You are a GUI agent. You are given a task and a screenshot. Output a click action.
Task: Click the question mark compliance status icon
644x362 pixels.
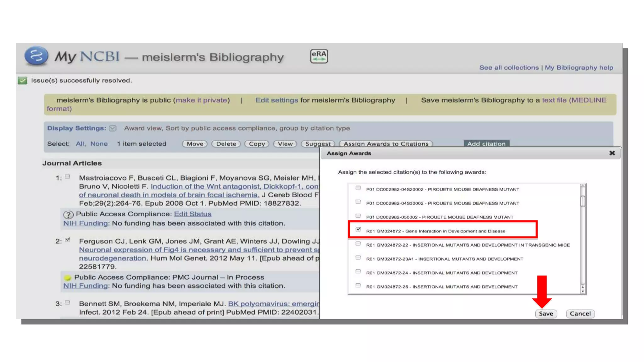click(x=68, y=214)
